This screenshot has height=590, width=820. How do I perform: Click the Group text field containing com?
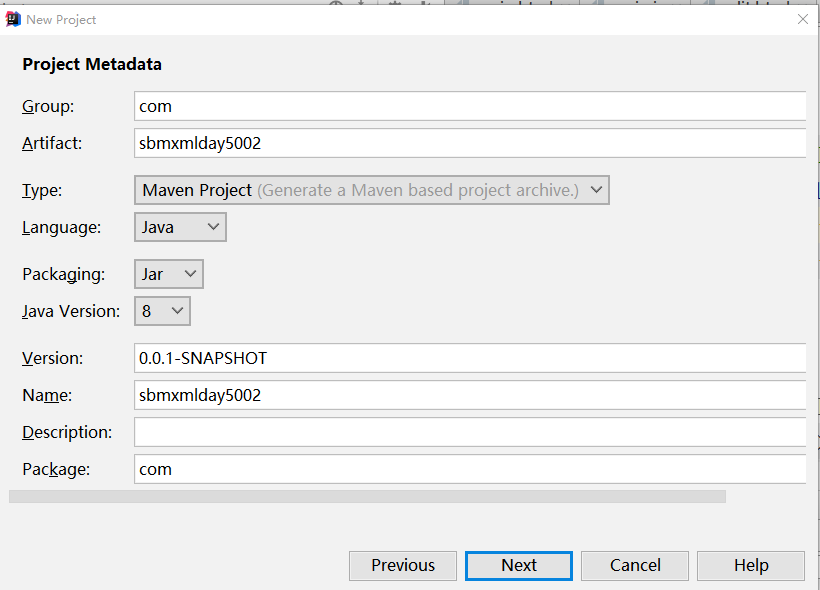(470, 106)
